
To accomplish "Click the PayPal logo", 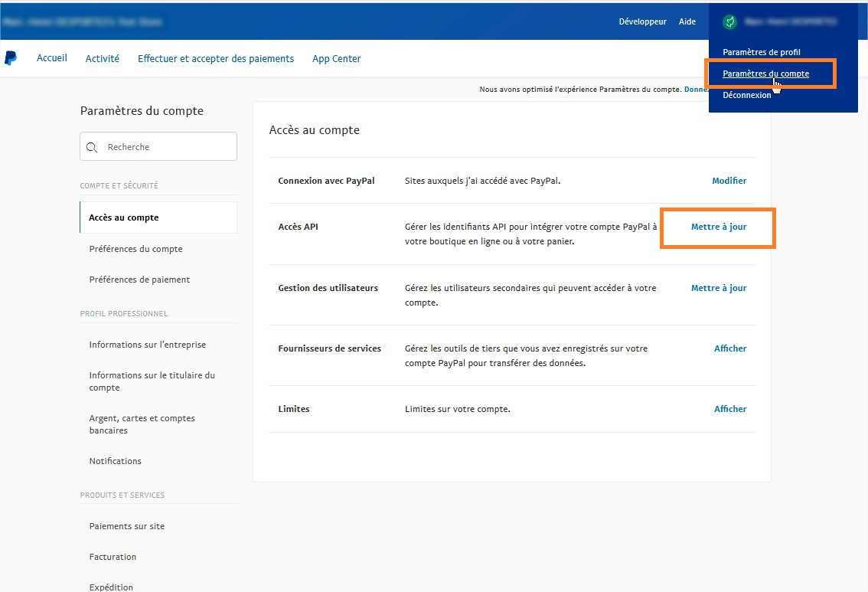I will 11,58.
